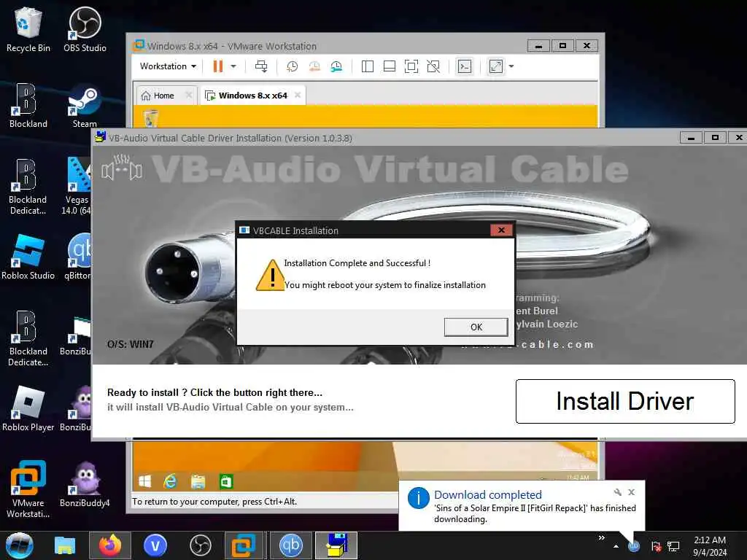Open the Action Center flag icon
This screenshot has height=560, width=747.
pos(656,546)
